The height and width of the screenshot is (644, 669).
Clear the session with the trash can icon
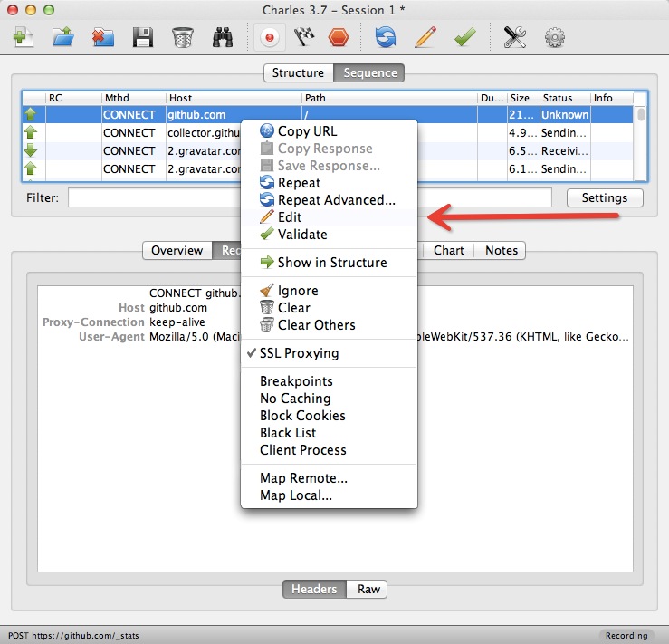(x=182, y=38)
